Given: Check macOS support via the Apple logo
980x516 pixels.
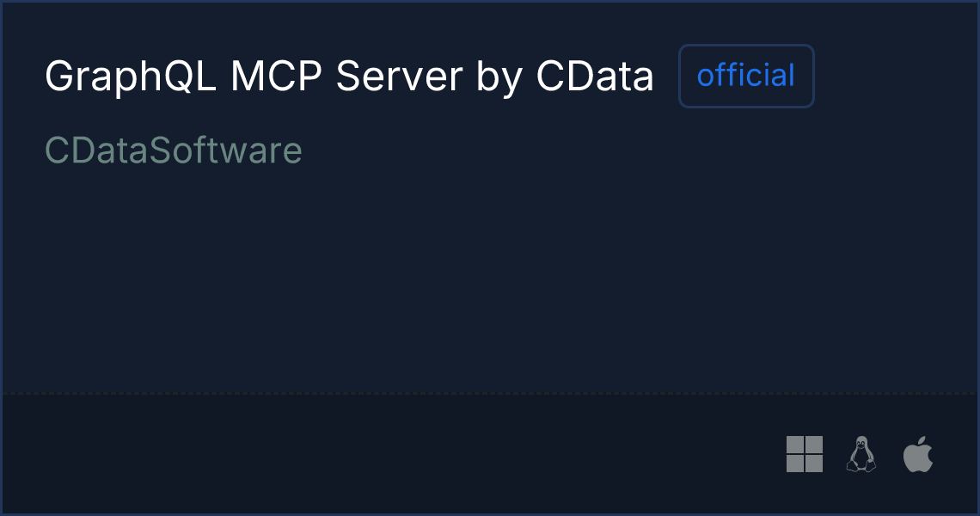Looking at the screenshot, I should pos(918,454).
